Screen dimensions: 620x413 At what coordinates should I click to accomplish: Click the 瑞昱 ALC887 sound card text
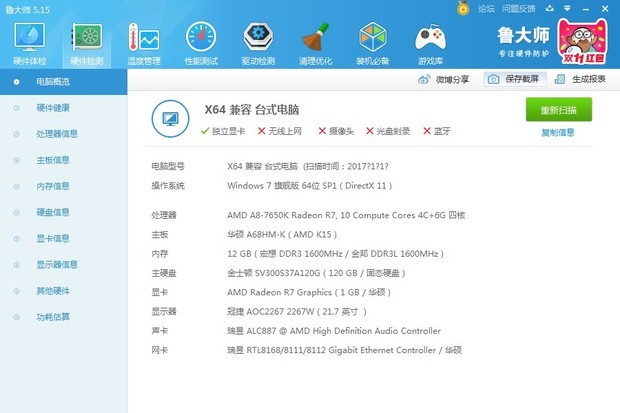[334, 331]
